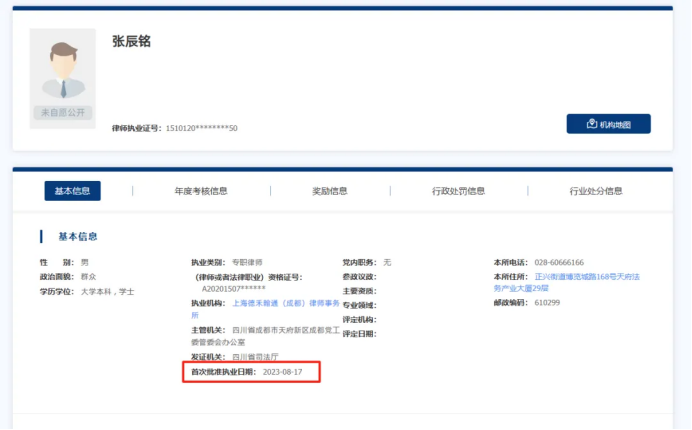Click the 基本信息 section heading

[x=78, y=237]
